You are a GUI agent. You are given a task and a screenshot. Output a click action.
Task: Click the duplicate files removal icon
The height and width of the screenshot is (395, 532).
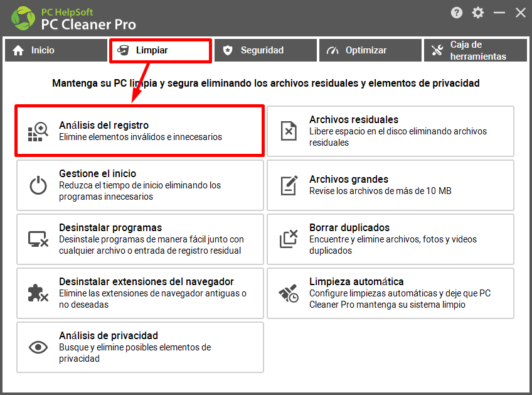coord(289,239)
